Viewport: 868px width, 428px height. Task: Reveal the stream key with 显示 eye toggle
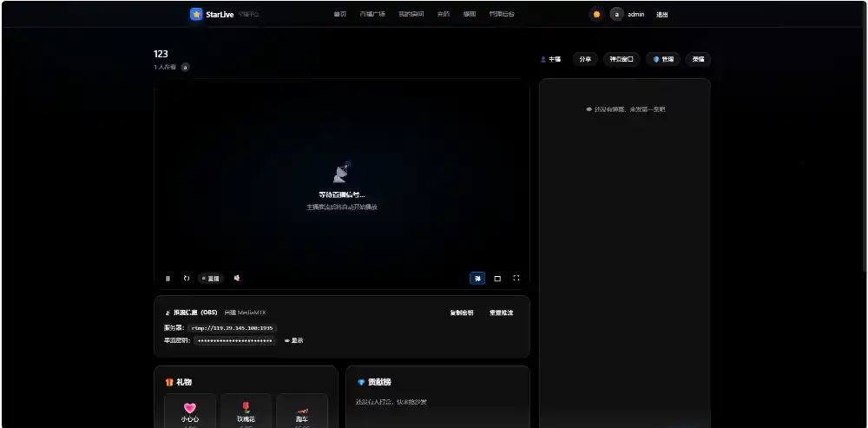[x=293, y=340]
